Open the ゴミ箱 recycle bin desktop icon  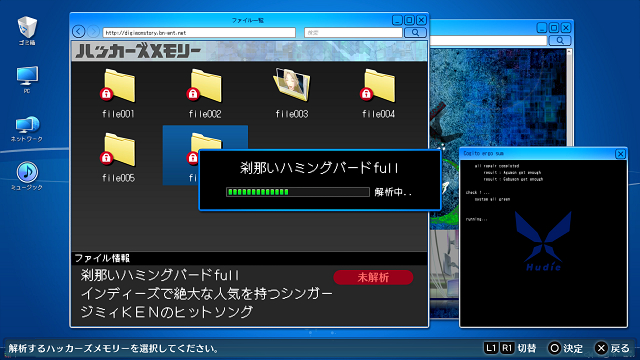point(27,30)
